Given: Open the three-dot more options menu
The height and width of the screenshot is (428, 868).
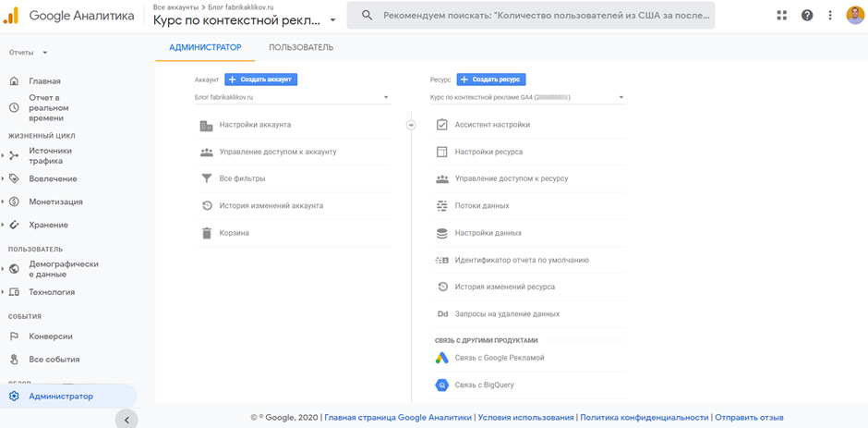Looking at the screenshot, I should 830,16.
